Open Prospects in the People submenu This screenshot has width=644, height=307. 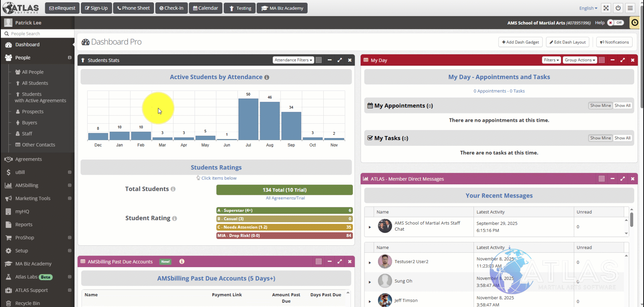pyautogui.click(x=33, y=111)
